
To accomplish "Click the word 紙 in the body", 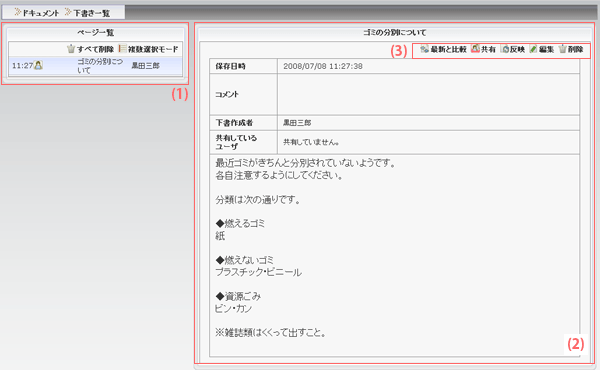I will pos(220,236).
